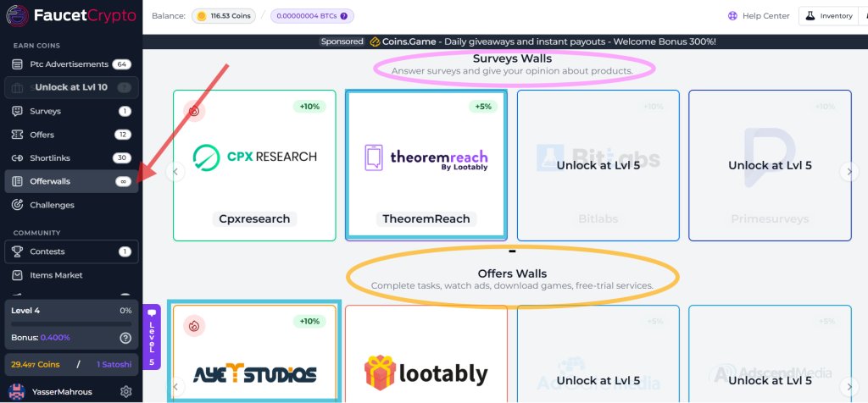Click the Inventory flask icon
The width and height of the screenshot is (868, 403).
[810, 16]
